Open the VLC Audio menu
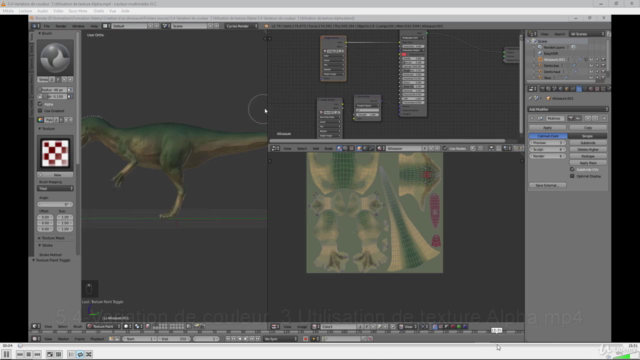This screenshot has height=360, width=640. point(42,11)
